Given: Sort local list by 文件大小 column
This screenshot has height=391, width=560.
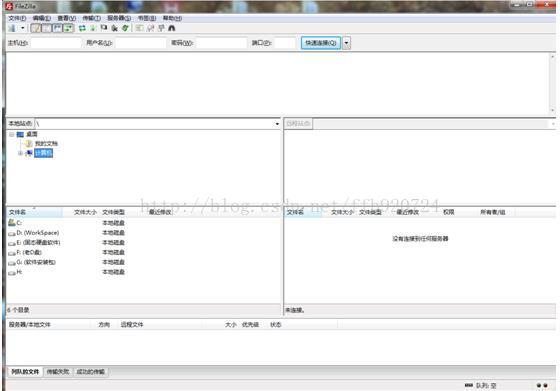Looking at the screenshot, I should coord(85,212).
